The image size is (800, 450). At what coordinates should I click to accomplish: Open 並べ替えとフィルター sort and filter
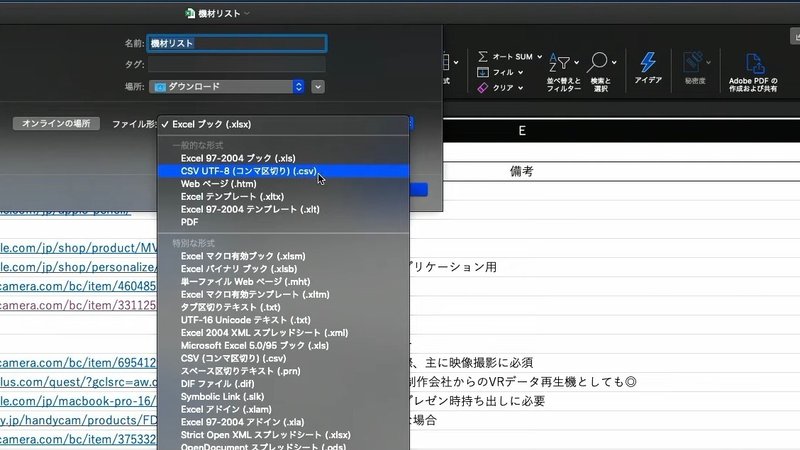(563, 71)
